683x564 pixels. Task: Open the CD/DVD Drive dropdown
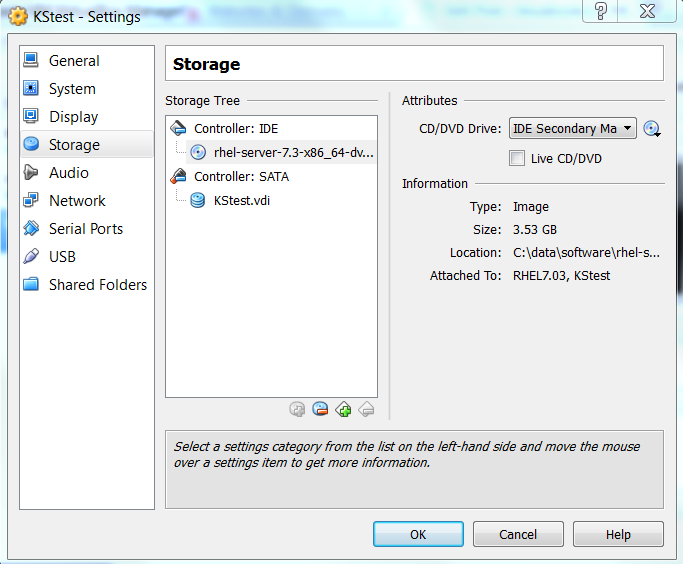572,128
